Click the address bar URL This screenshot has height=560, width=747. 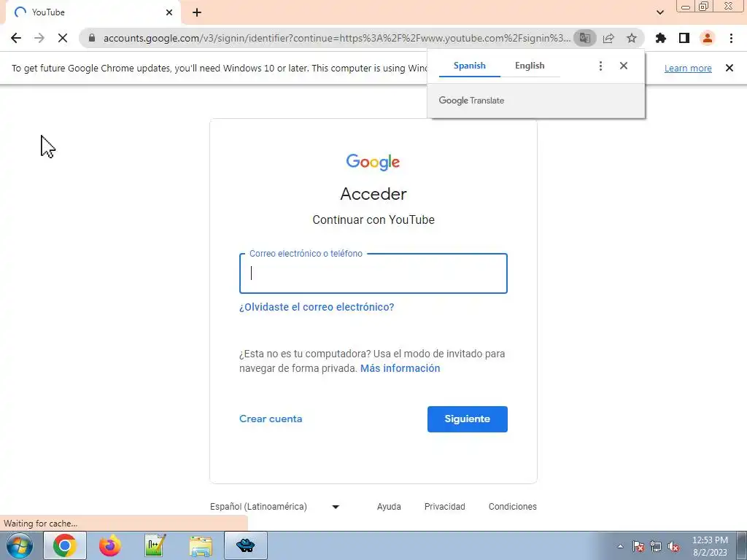point(336,38)
